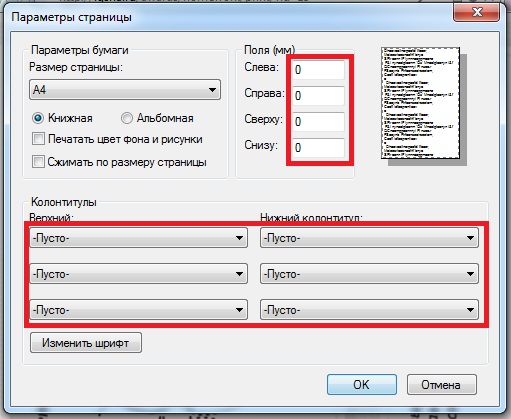Click the Изменить шрифт button
Image resolution: width=511 pixels, height=419 pixels.
[x=86, y=343]
